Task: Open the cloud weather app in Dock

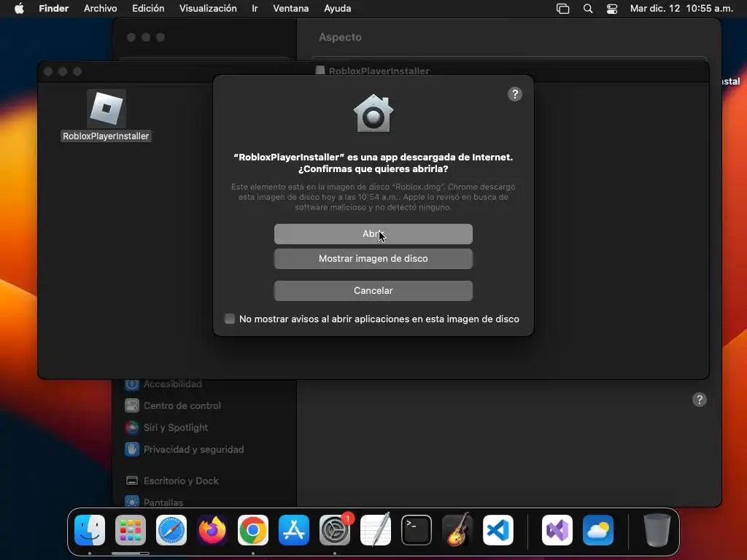Action: tap(598, 530)
